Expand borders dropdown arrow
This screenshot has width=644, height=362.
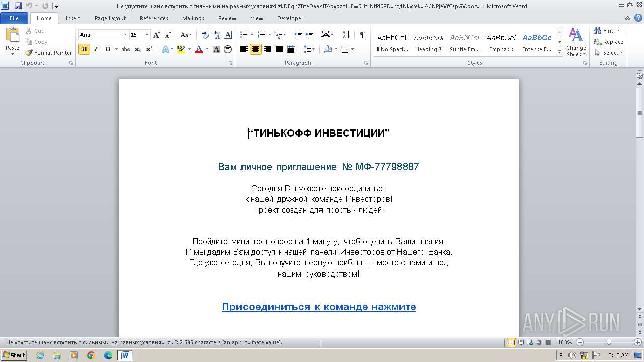tap(352, 49)
